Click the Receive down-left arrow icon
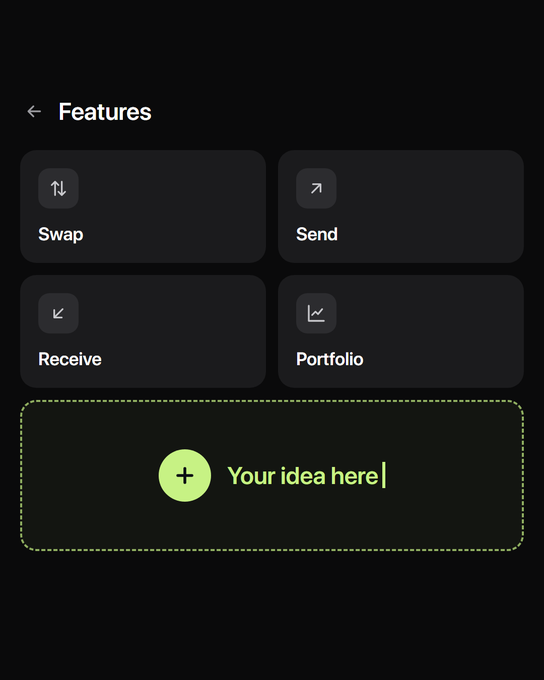 [58, 313]
